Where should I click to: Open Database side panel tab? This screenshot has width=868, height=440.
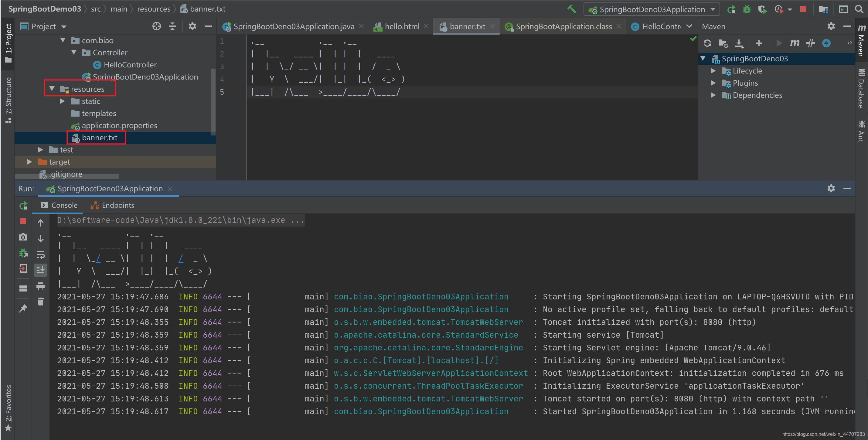coord(861,89)
